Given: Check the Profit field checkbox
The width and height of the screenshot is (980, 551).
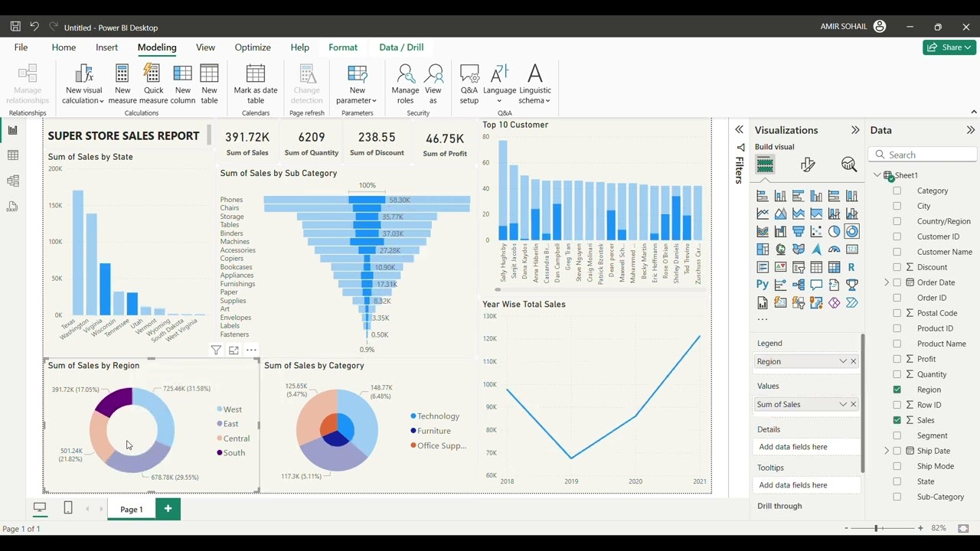Looking at the screenshot, I should 897,359.
